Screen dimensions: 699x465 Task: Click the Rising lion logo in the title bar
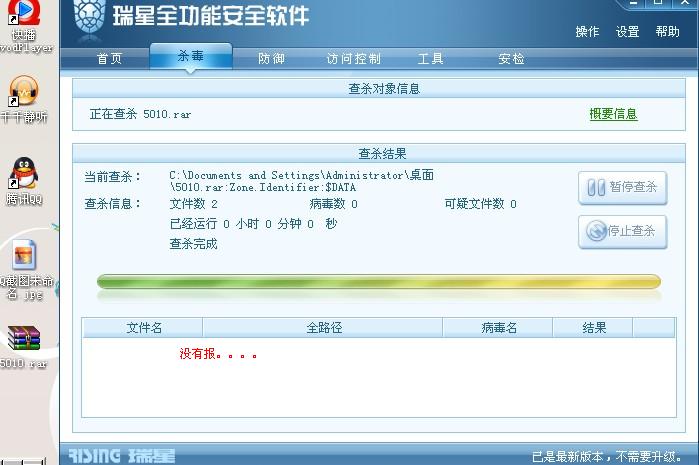(90, 18)
